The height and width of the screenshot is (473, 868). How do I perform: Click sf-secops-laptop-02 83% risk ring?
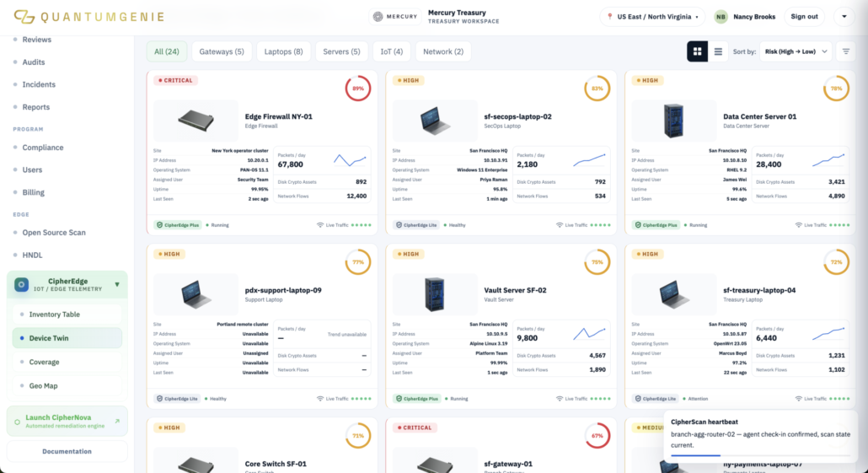597,88
